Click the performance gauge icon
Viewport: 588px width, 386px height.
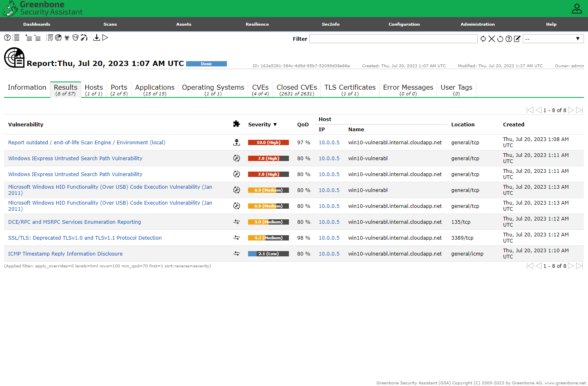click(x=84, y=37)
